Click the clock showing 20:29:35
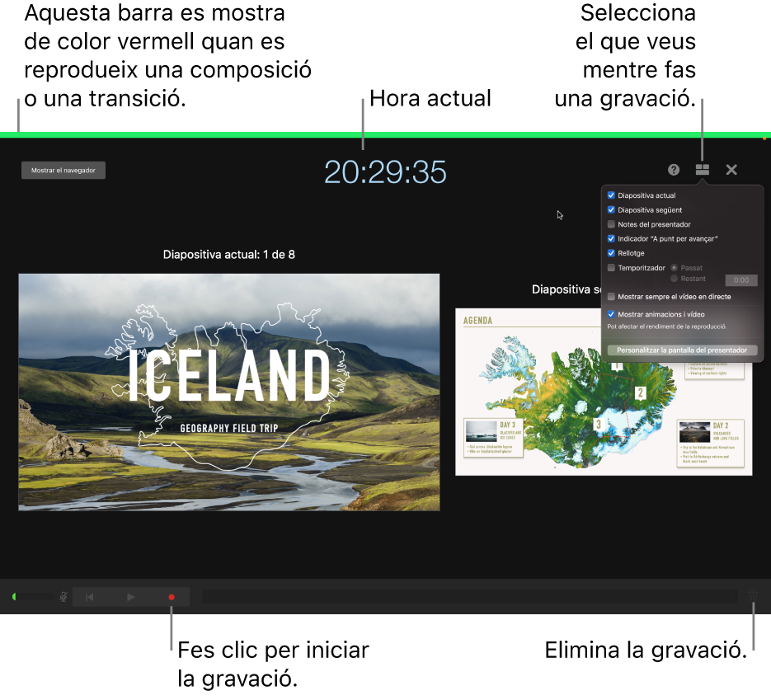The width and height of the screenshot is (771, 700). 385,172
